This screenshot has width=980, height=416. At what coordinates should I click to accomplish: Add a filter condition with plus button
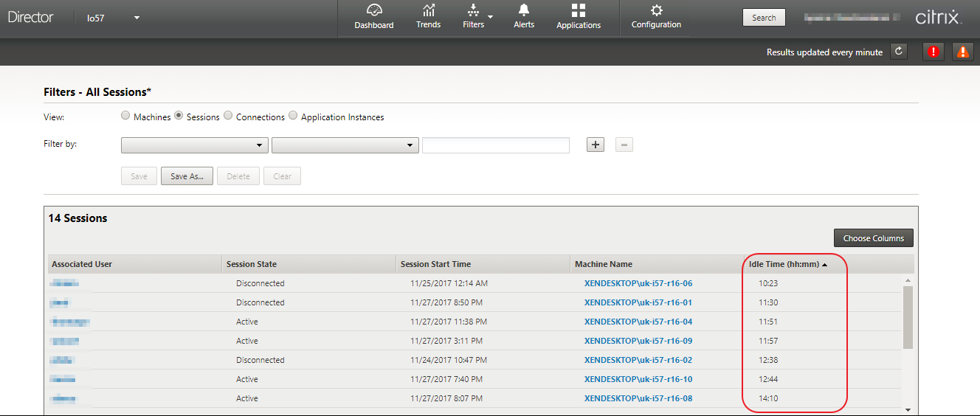click(x=596, y=145)
